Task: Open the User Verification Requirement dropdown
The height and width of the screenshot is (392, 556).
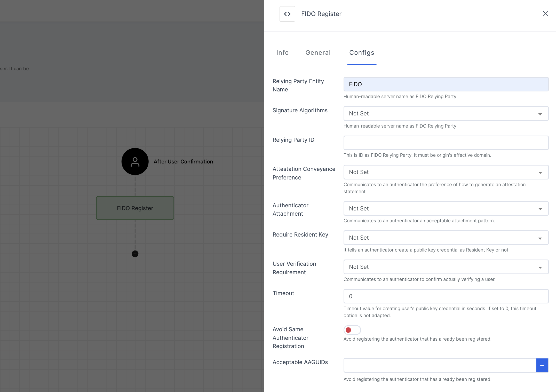Action: (446, 267)
